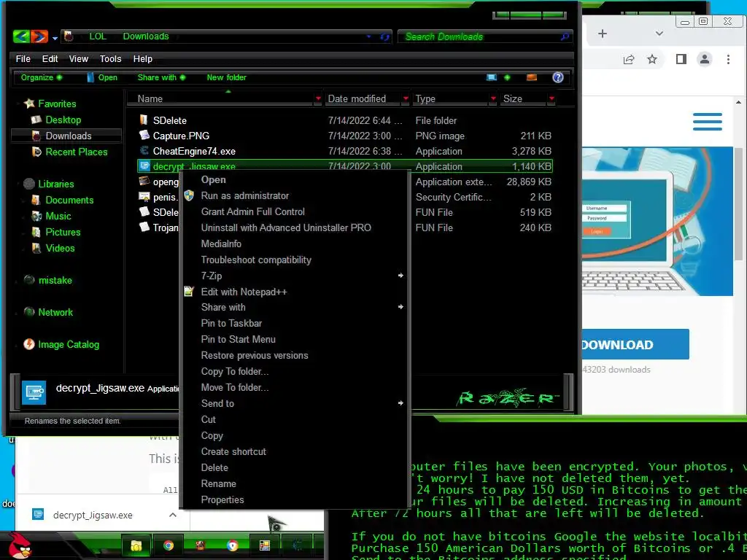Viewport: 747px width, 560px height.
Task: Click the LOL breadcrumb in address bar
Action: tap(98, 36)
